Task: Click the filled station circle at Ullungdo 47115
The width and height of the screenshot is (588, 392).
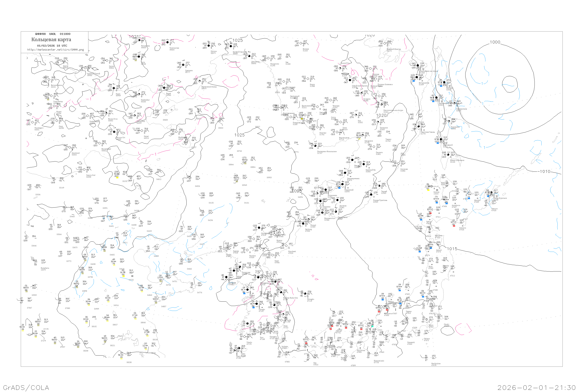Action: tap(305, 294)
